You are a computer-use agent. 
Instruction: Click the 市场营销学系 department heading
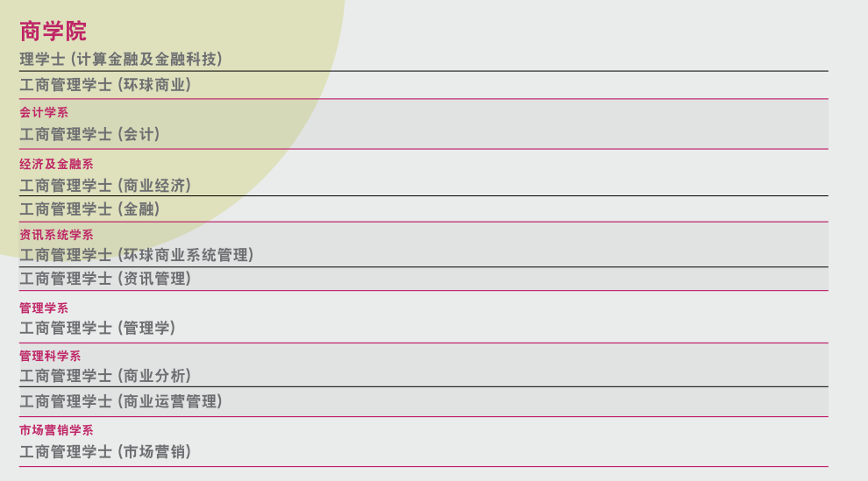(x=56, y=429)
